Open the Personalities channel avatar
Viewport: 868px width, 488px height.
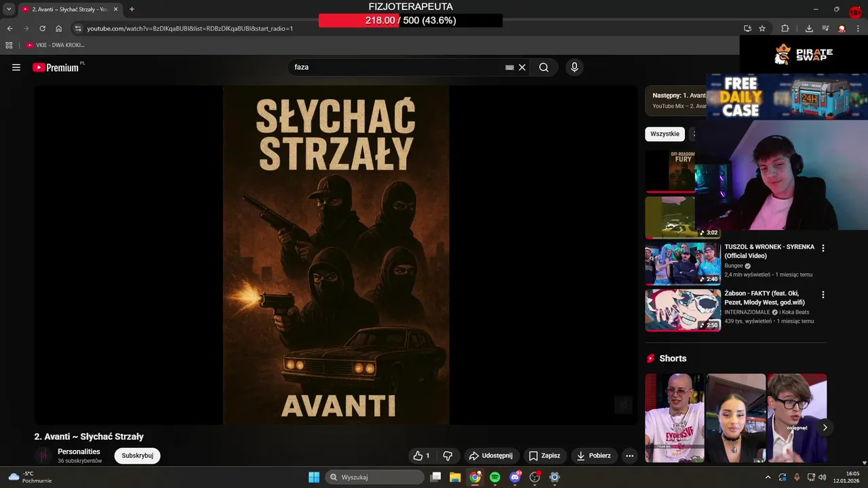pyautogui.click(x=43, y=455)
